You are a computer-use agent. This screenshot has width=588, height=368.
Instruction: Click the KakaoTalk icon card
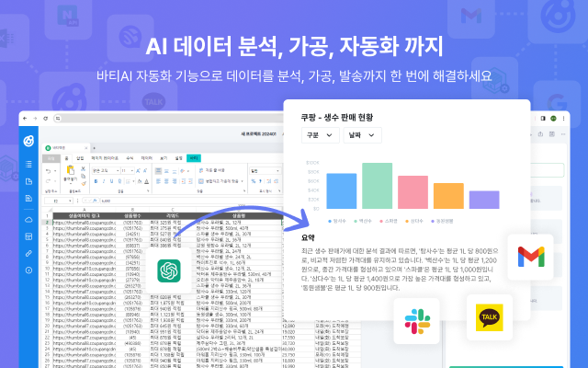pyautogui.click(x=490, y=317)
